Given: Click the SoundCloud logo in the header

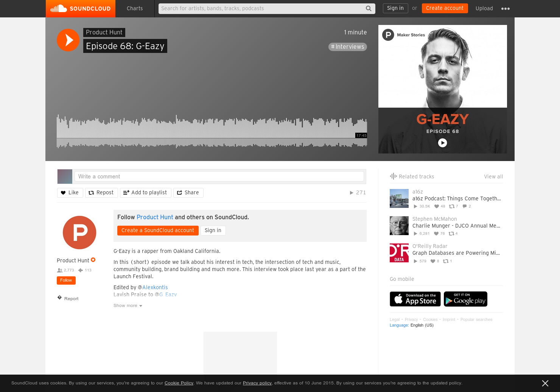Looking at the screenshot, I should tap(81, 8).
